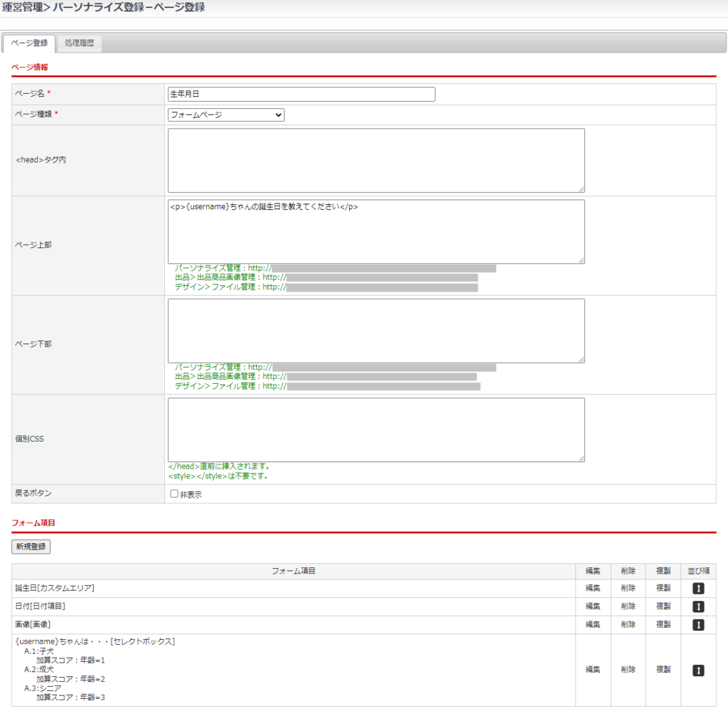Switch to the 処理履歴 tab
The height and width of the screenshot is (711, 728).
(79, 43)
